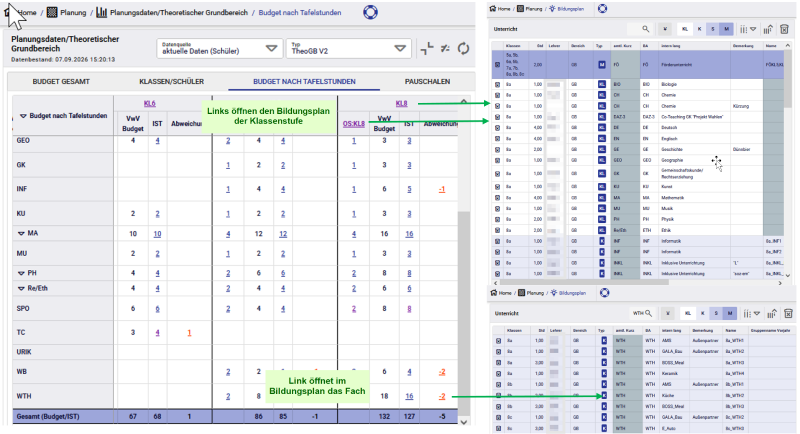800x434 pixels.
Task: Click the not-equal deviation filter icon
Action: [445, 48]
